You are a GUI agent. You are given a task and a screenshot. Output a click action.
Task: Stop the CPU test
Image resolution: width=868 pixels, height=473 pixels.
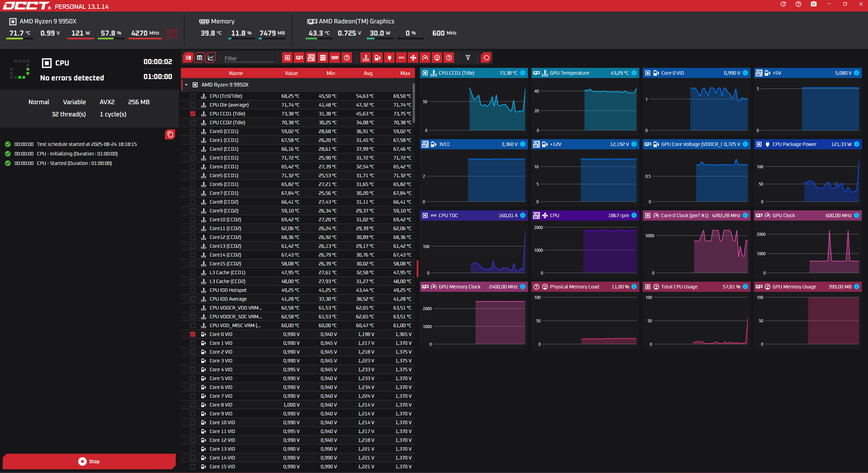[89, 461]
